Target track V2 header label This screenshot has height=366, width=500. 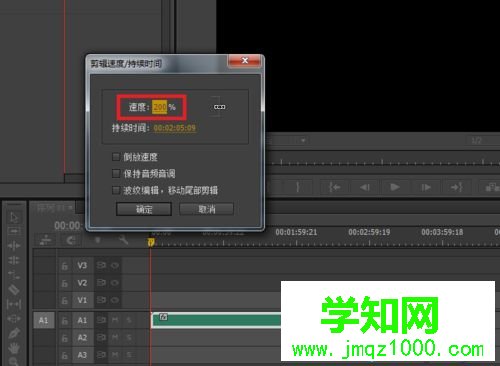tap(82, 283)
